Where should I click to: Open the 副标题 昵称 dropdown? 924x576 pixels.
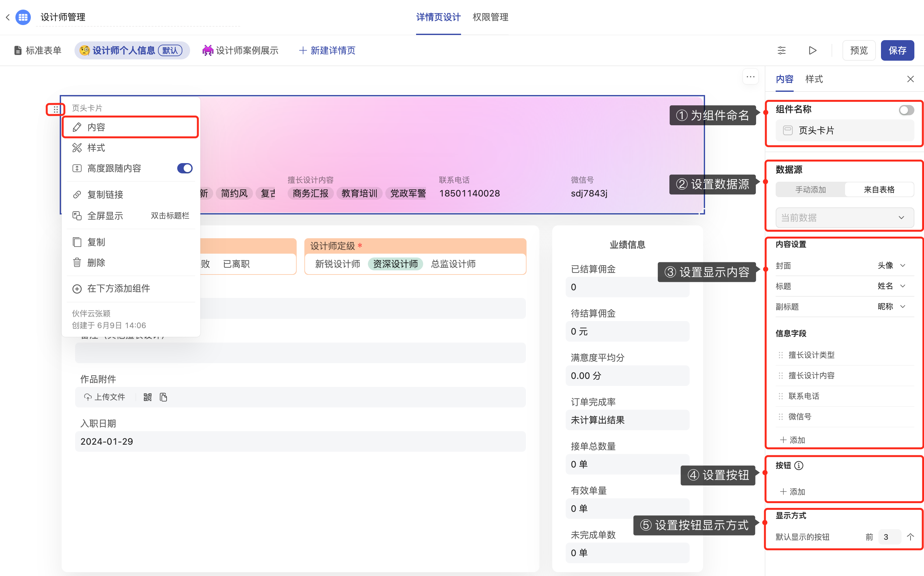click(x=891, y=307)
